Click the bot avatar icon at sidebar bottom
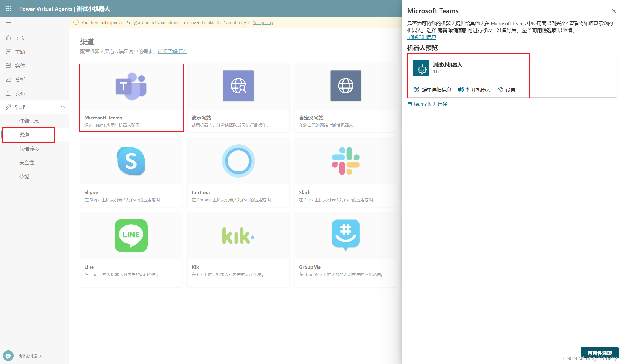 (8, 356)
